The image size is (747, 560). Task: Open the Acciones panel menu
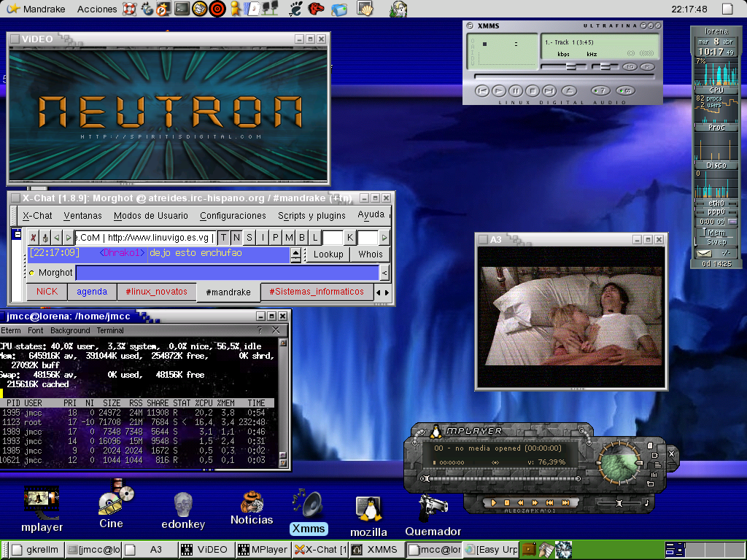[97, 9]
